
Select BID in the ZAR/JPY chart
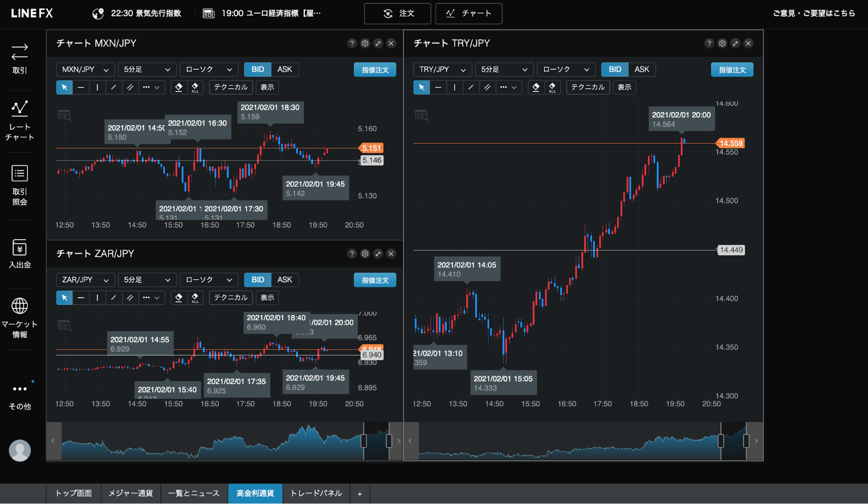tap(257, 280)
